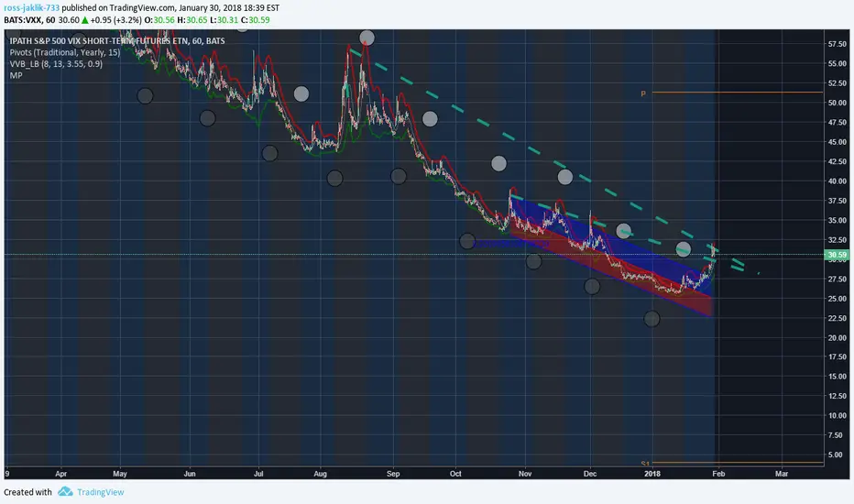Click the Oct label on time axis
The image size is (854, 504).
(x=456, y=474)
